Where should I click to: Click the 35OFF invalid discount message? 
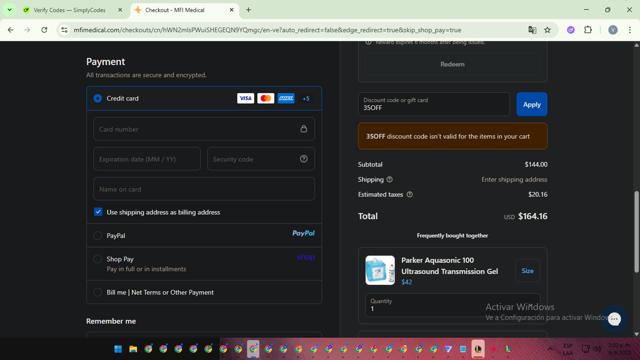click(x=452, y=136)
